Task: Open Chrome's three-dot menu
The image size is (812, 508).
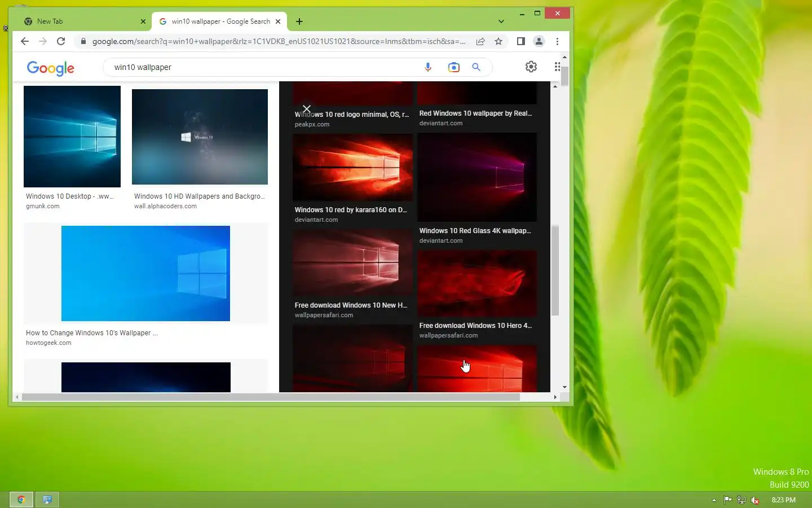Action: pos(557,41)
